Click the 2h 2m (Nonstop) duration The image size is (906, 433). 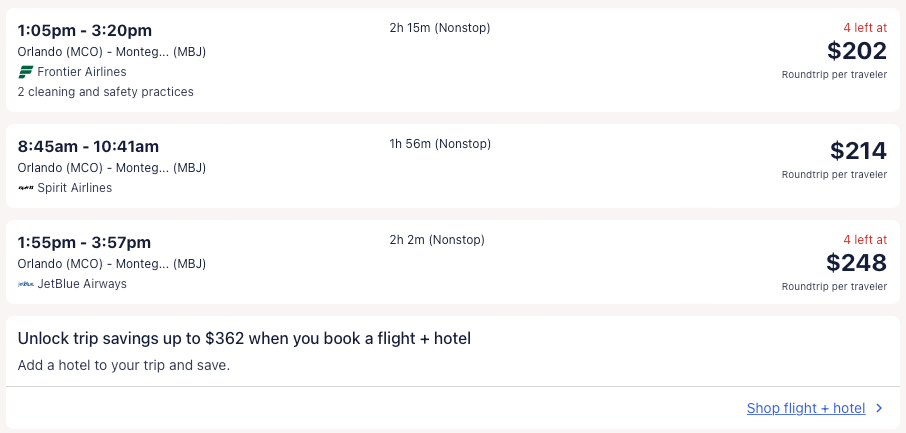pyautogui.click(x=437, y=240)
